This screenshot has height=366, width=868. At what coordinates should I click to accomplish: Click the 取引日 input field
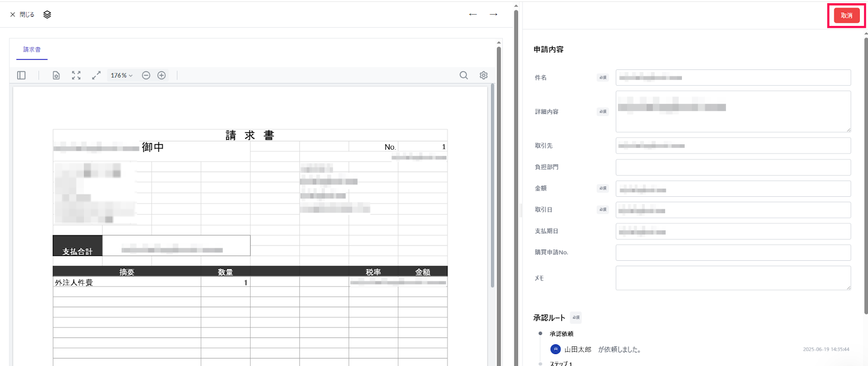click(733, 210)
